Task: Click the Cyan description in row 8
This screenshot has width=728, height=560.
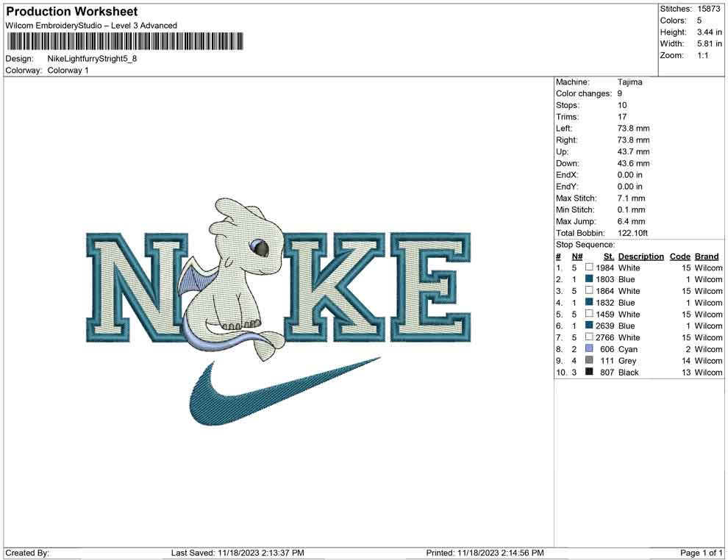Action: click(628, 349)
